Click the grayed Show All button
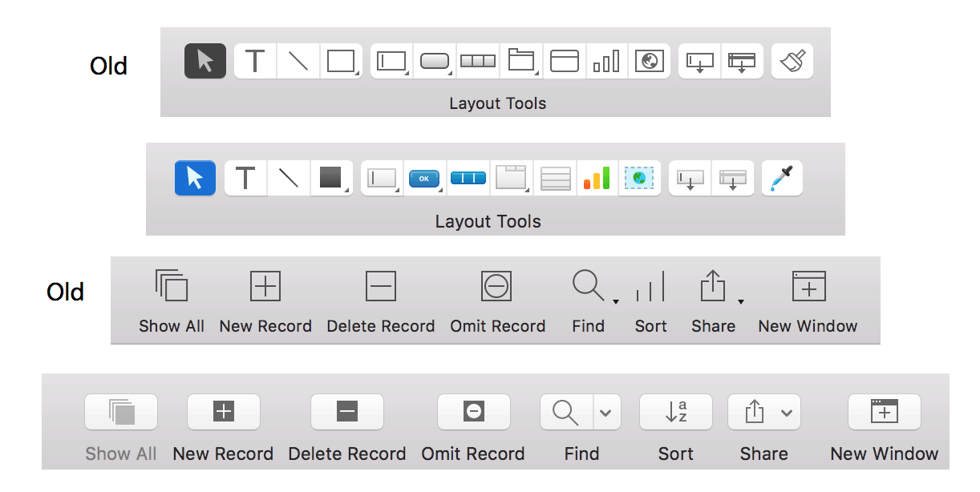The image size is (980, 492). click(121, 412)
